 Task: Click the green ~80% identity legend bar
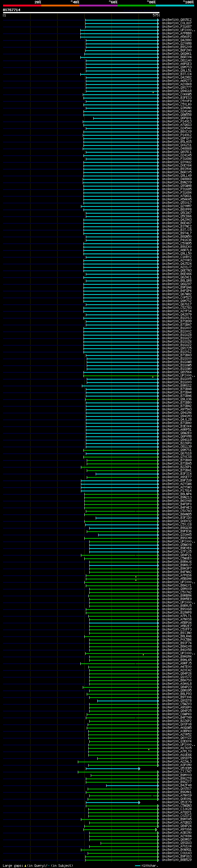click(137, 6)
